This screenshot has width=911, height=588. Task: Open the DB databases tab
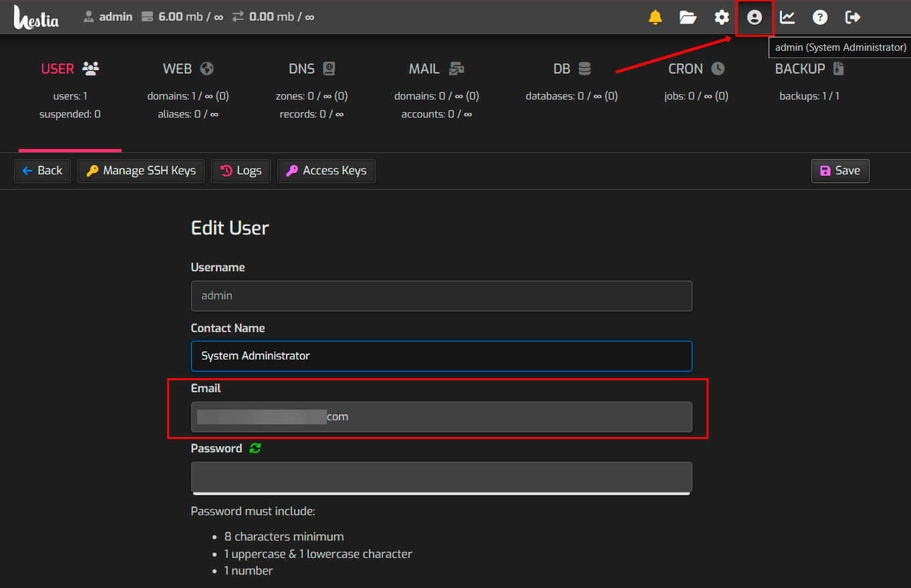571,69
